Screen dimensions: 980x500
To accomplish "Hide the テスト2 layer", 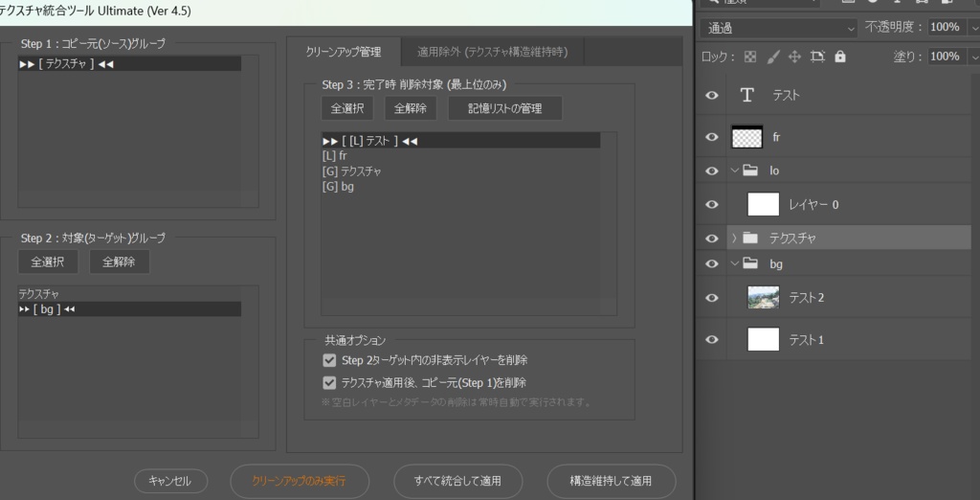I will coord(711,298).
